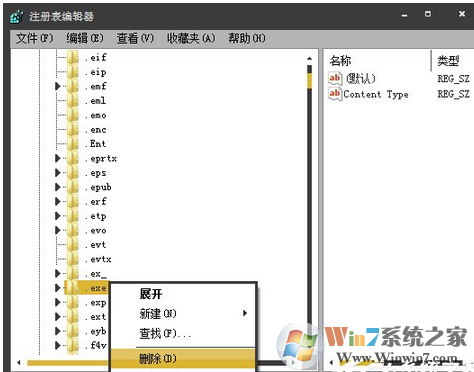Click the values pane scroll left arrow

(x=331, y=362)
